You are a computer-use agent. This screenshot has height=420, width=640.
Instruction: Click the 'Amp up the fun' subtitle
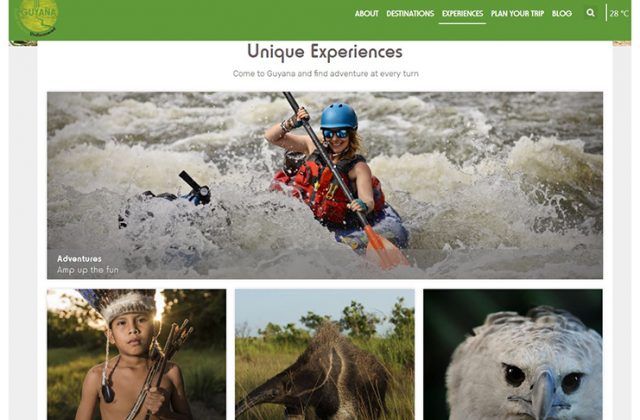(88, 270)
